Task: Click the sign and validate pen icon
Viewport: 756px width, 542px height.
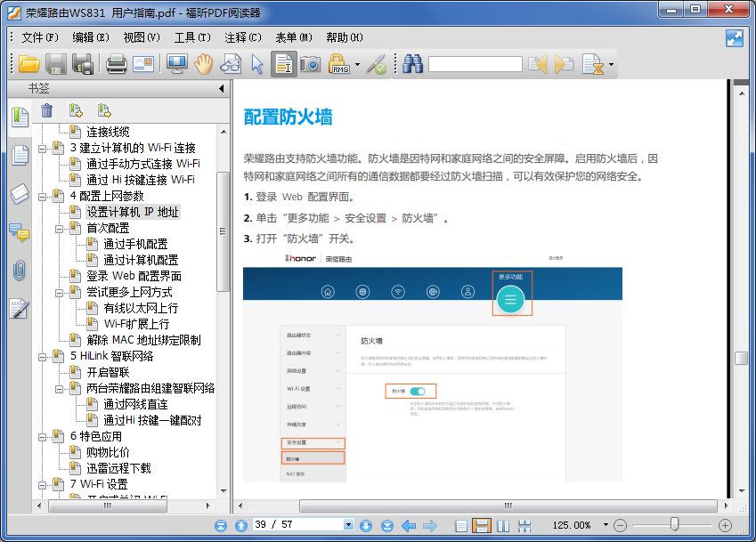Action: coord(376,64)
